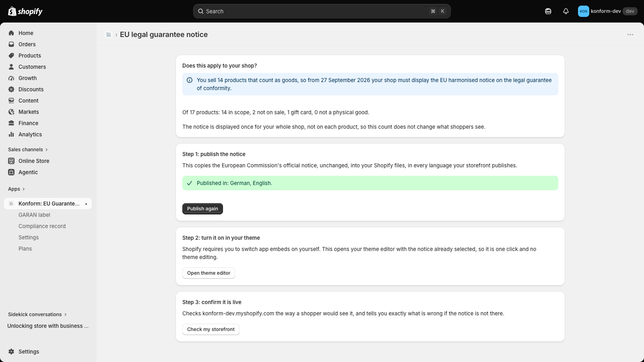Open the Sidekick icon in top bar
This screenshot has height=362, width=644.
[x=548, y=11]
